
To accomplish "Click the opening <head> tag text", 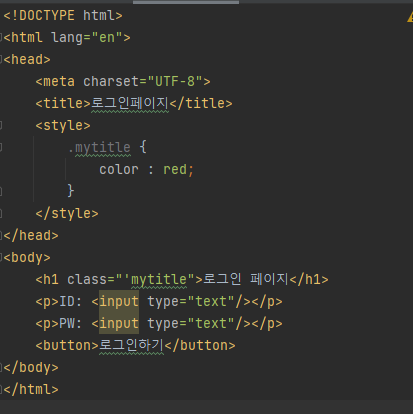I will 27,60.
